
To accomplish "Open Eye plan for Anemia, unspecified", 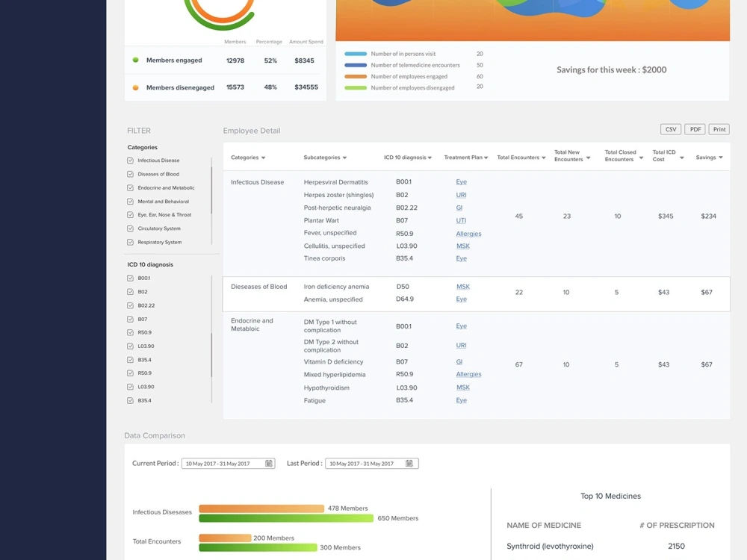I will click(x=461, y=299).
